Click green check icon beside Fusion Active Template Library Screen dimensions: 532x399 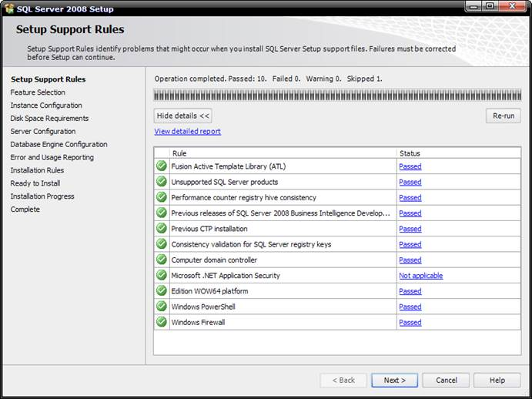click(162, 166)
